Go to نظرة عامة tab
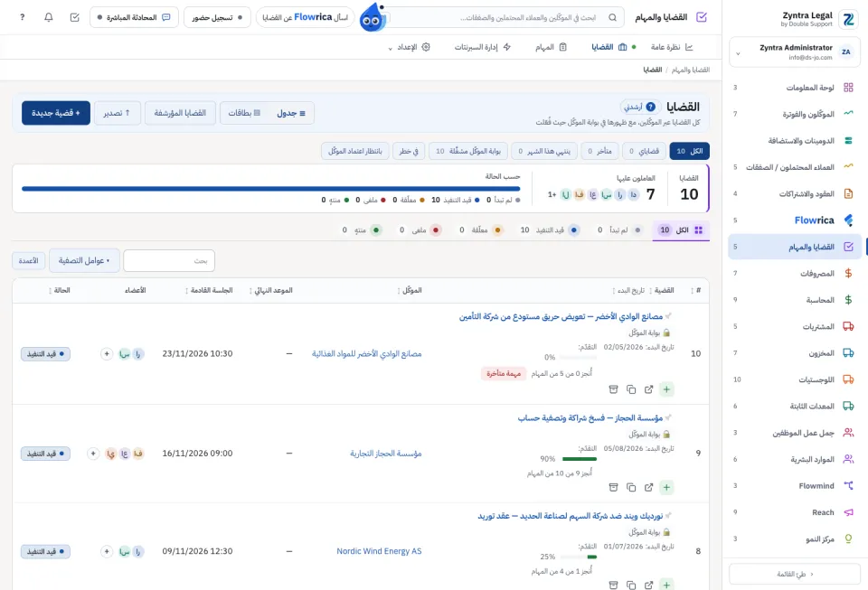This screenshot has height=590, width=868. coord(672,47)
